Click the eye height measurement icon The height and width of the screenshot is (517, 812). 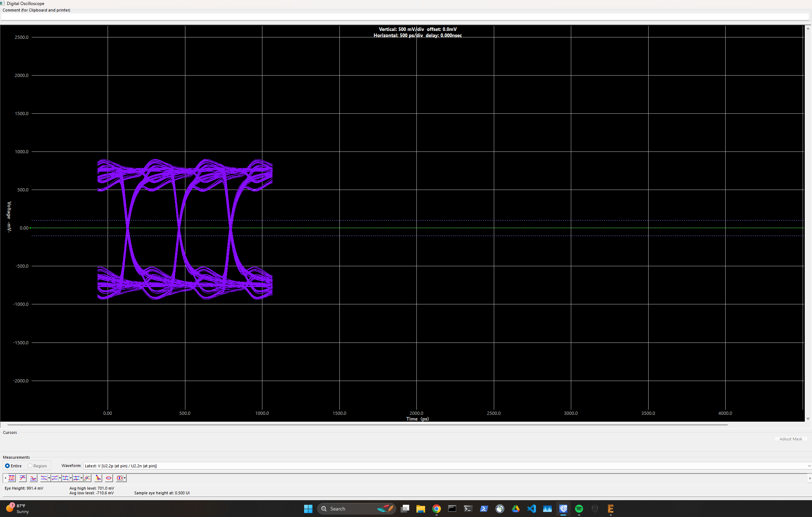[119, 478]
